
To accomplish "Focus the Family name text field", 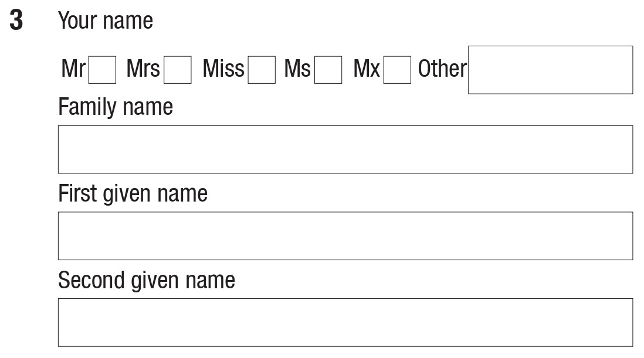I will tap(345, 149).
